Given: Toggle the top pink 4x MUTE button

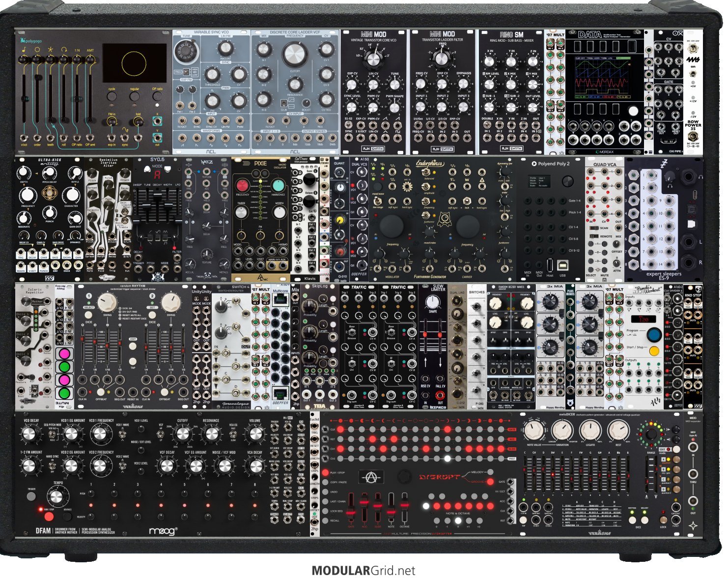Looking at the screenshot, I should (x=64, y=354).
